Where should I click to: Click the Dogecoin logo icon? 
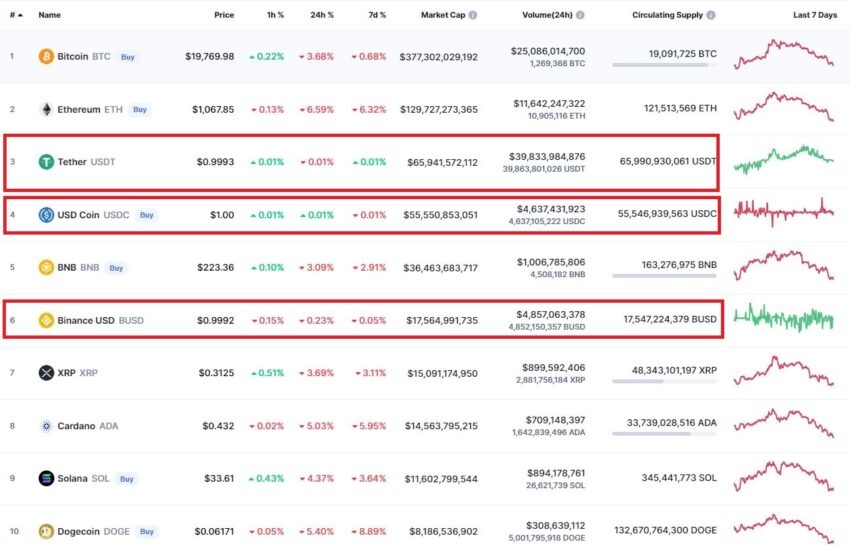[x=46, y=532]
